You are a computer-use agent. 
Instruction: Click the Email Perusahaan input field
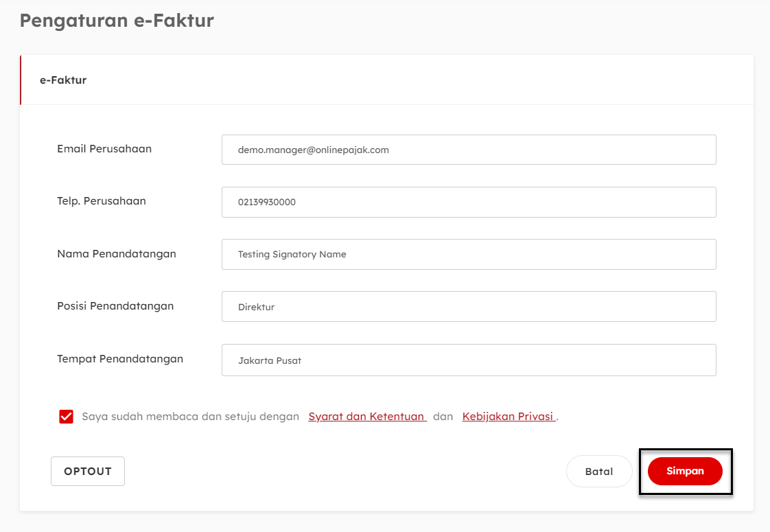(469, 150)
